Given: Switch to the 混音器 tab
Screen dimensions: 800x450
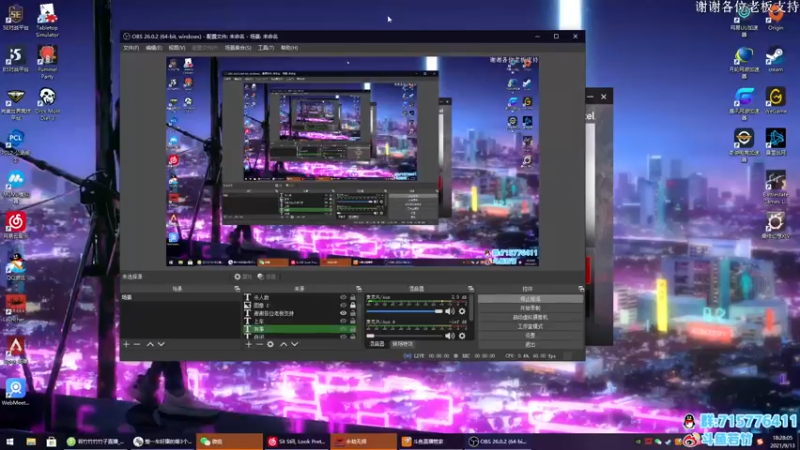Looking at the screenshot, I should [x=377, y=344].
